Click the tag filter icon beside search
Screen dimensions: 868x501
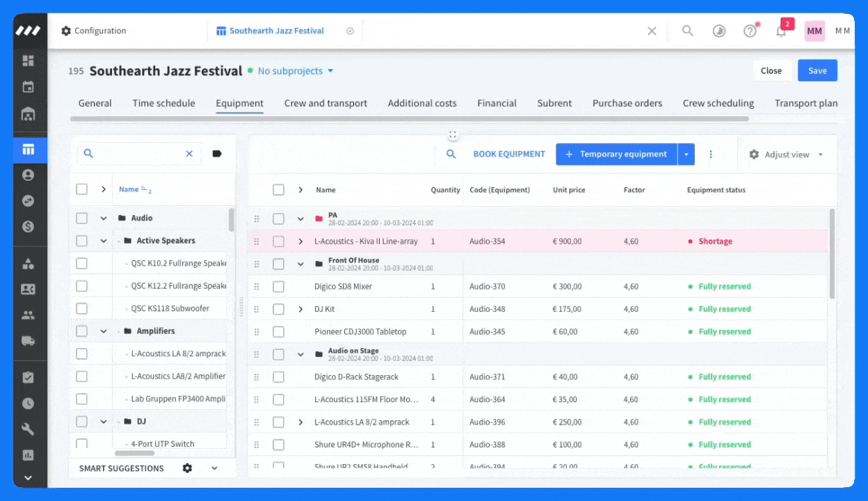217,154
